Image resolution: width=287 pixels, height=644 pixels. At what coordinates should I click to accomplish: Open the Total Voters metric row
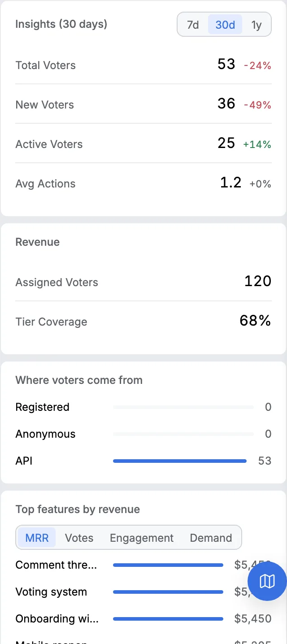(x=143, y=65)
